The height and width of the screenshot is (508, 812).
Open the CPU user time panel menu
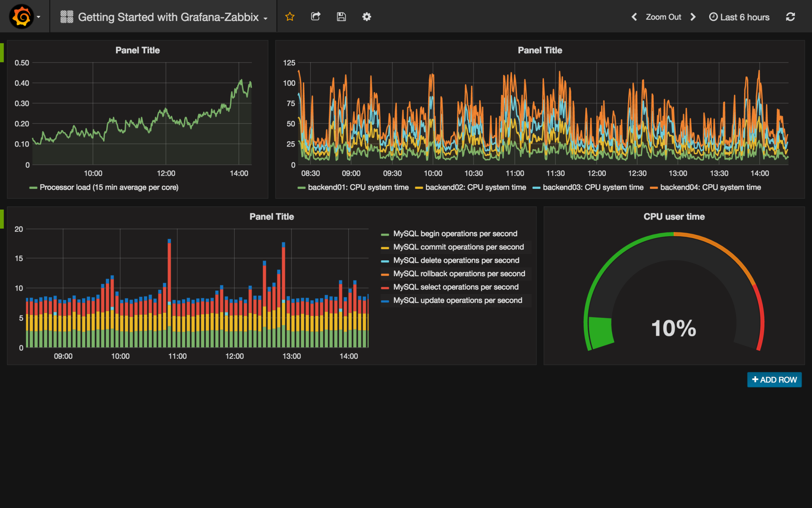[674, 216]
